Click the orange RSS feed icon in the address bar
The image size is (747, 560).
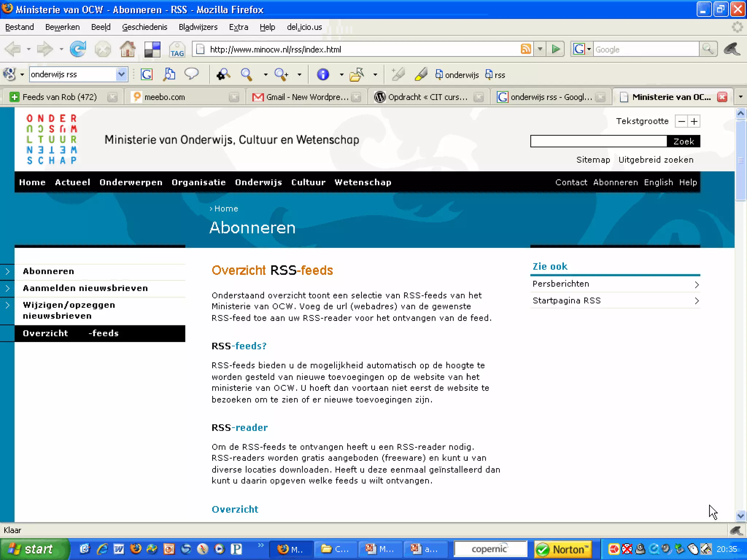click(x=526, y=49)
